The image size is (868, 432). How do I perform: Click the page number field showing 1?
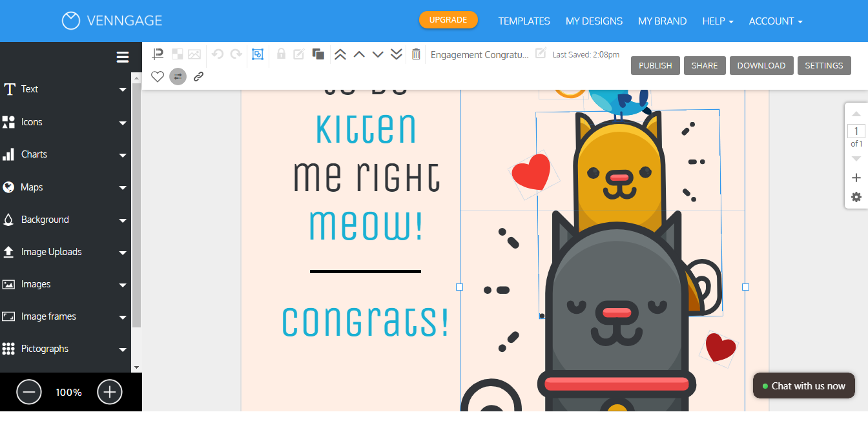(856, 132)
